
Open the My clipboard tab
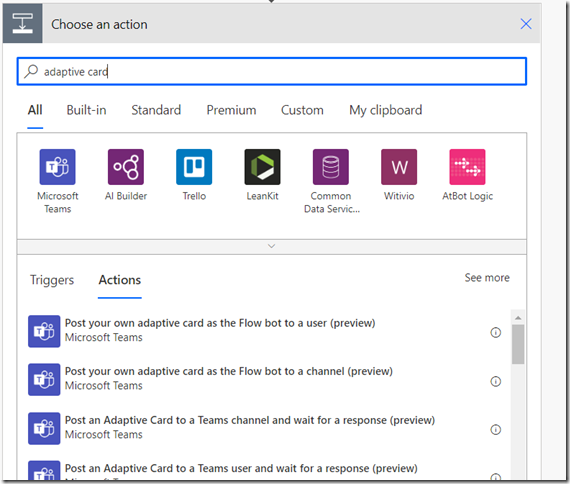tap(386, 110)
